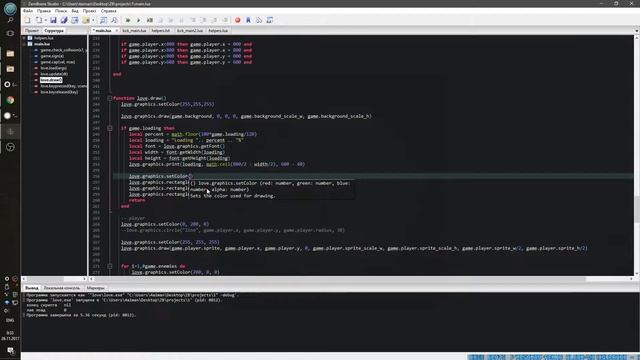Image resolution: width=640 pixels, height=360 pixels.
Task: Fold the 'if game.loading then' block
Action: pyautogui.click(x=110, y=128)
